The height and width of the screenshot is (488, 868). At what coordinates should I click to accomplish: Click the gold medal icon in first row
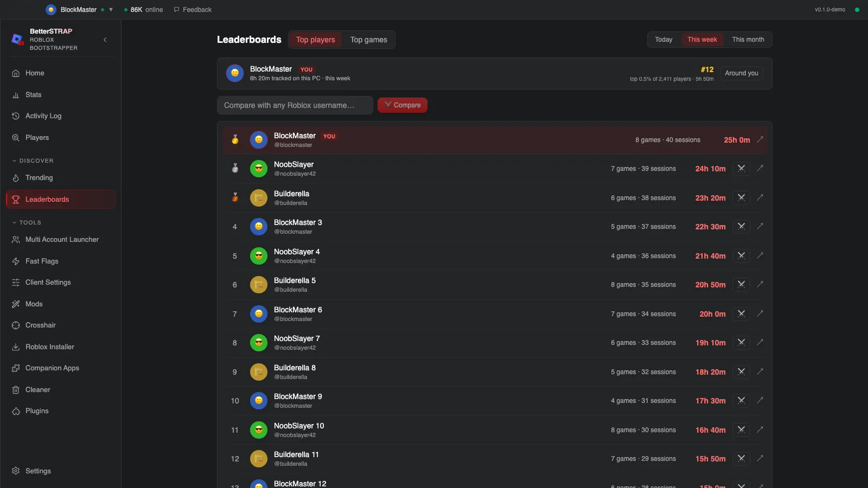[x=235, y=140]
